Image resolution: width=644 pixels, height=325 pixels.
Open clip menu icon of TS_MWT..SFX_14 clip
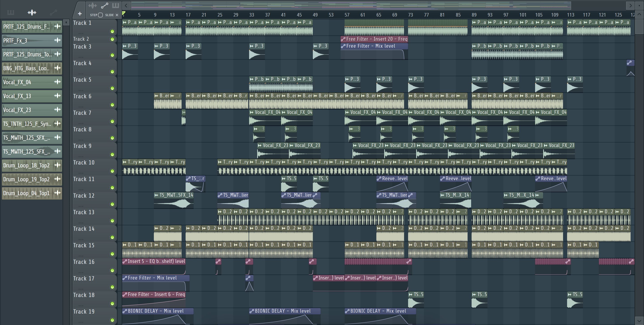(156, 195)
